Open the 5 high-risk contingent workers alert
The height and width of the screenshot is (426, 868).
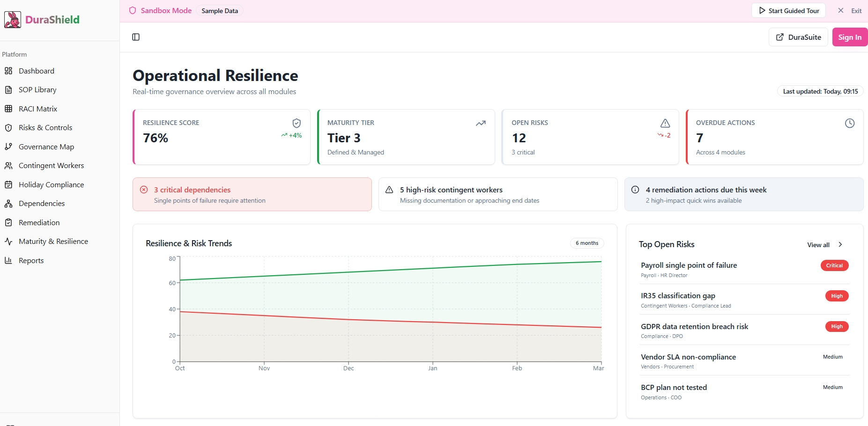pos(498,194)
